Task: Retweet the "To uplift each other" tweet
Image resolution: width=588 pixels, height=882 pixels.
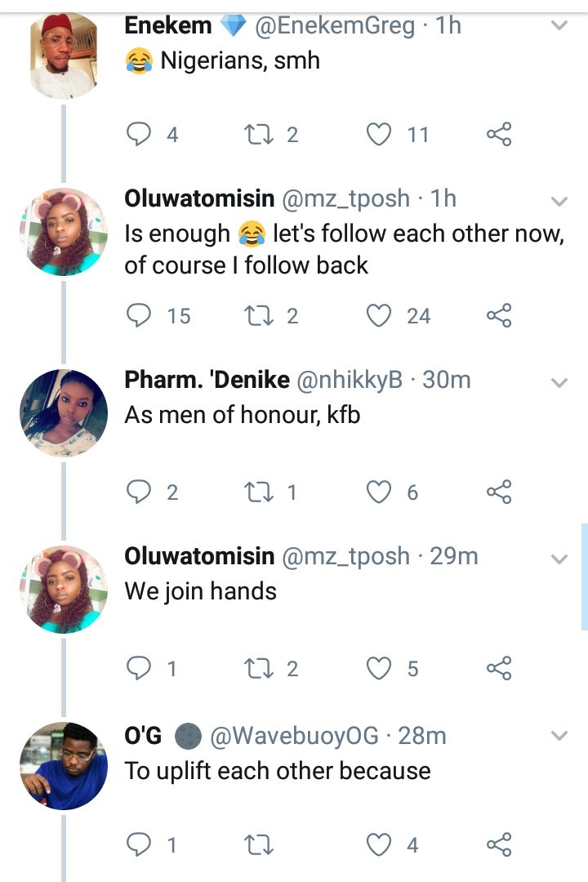Action: (259, 845)
